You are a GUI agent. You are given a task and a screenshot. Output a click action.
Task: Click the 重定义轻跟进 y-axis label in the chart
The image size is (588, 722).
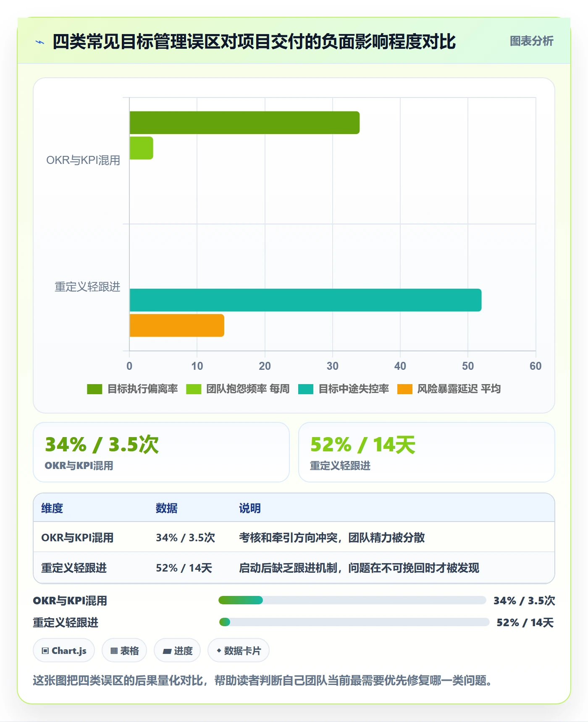click(x=87, y=287)
